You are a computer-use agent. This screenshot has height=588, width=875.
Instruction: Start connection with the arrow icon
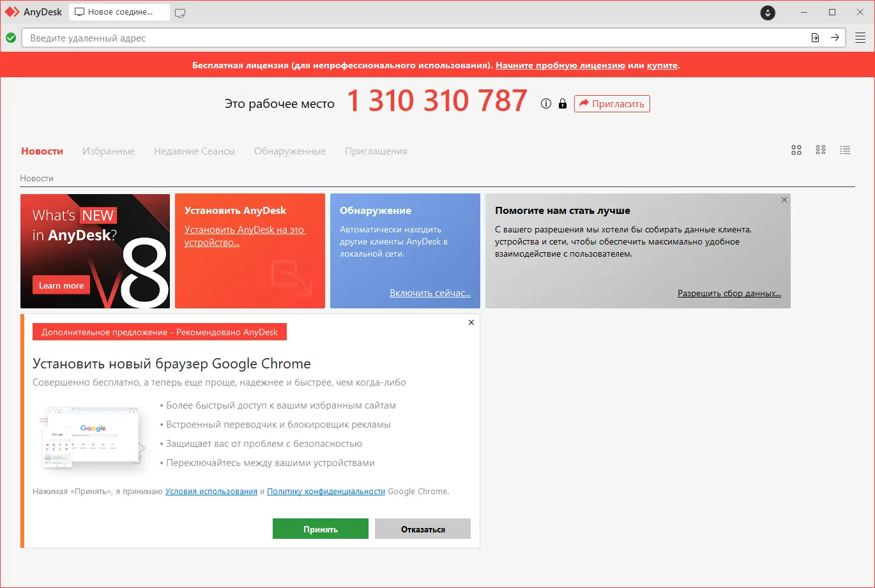[x=835, y=38]
